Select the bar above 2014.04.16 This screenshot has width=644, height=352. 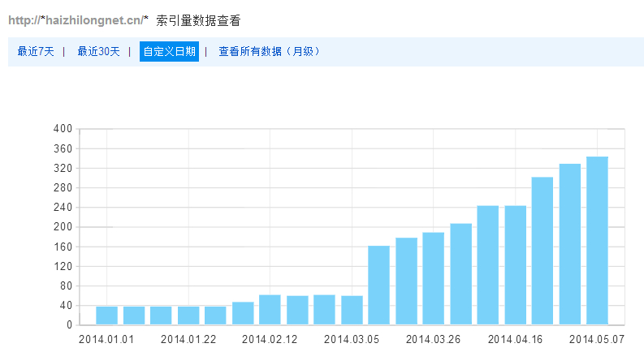click(x=515, y=265)
